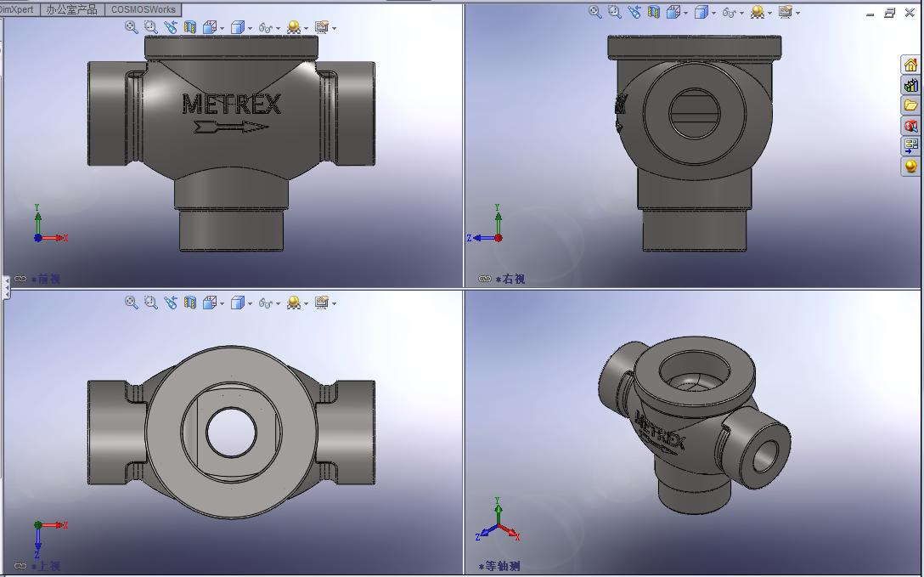This screenshot has height=577, width=924.
Task: Click View Settings monitor in front view toolbar
Action: (x=321, y=26)
